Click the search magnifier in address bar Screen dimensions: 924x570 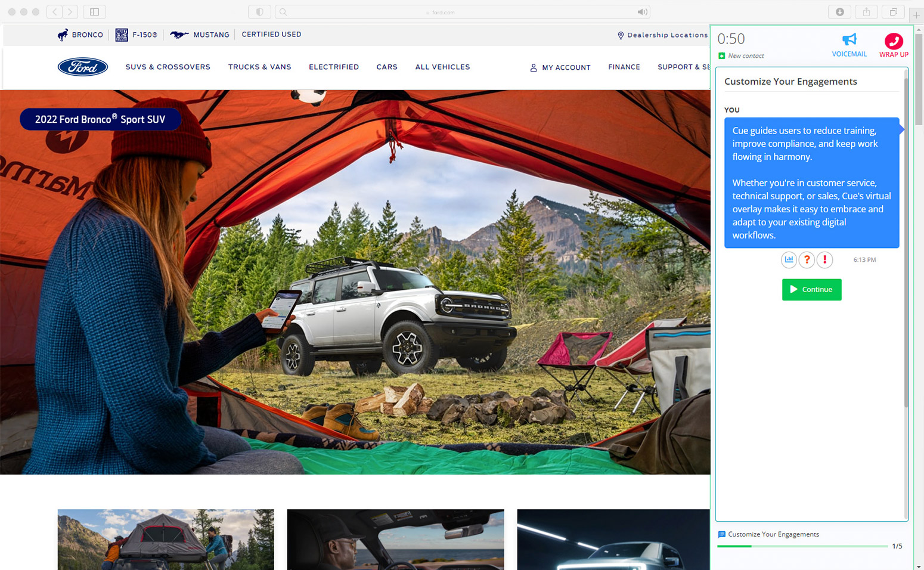tap(283, 12)
